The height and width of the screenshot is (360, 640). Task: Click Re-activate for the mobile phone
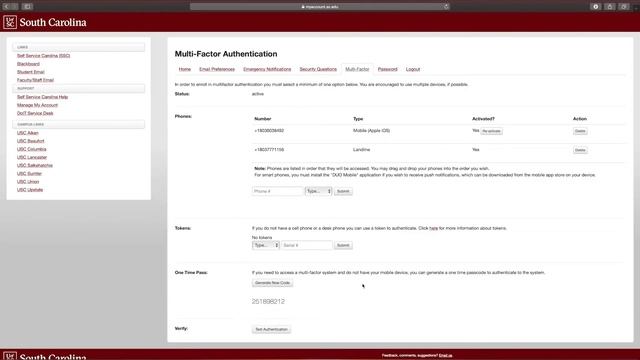point(491,131)
